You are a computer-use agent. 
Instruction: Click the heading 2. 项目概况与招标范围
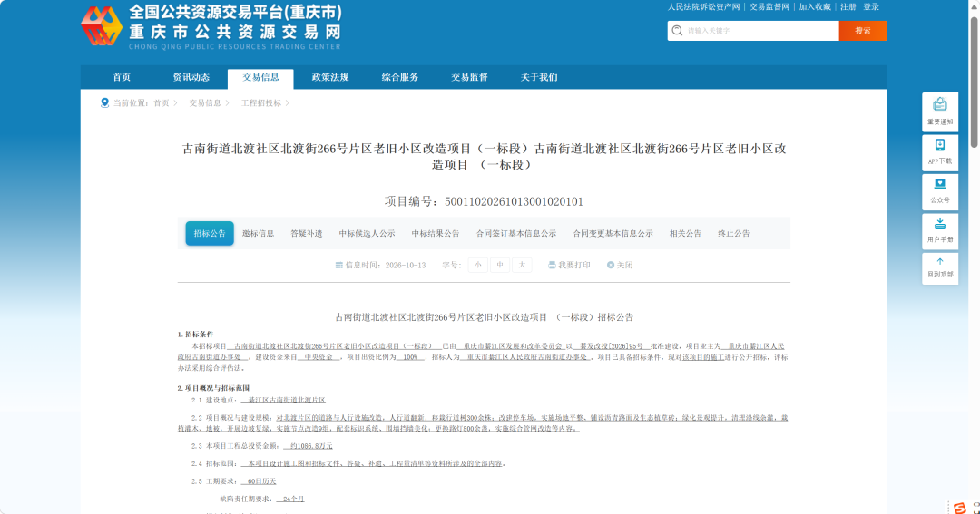[213, 388]
